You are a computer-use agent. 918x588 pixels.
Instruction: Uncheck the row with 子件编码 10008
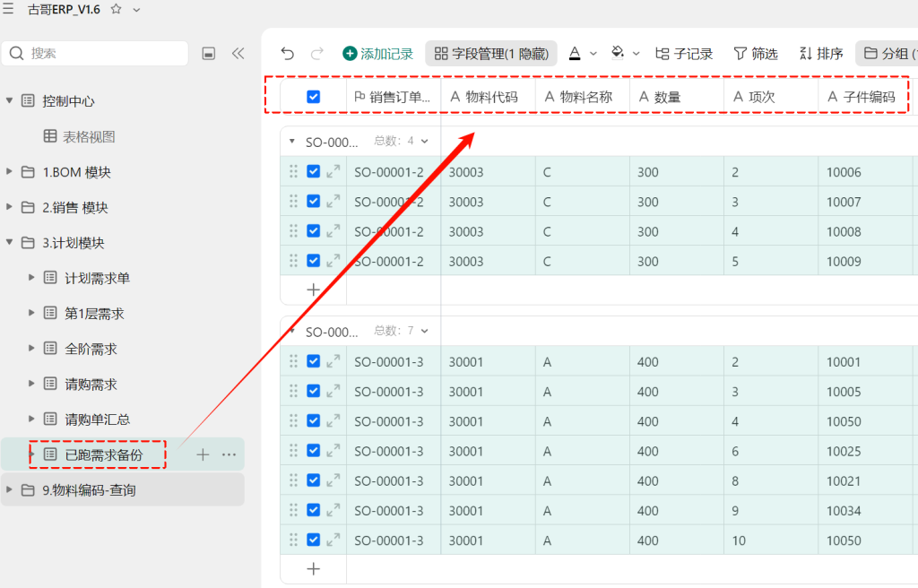(313, 230)
